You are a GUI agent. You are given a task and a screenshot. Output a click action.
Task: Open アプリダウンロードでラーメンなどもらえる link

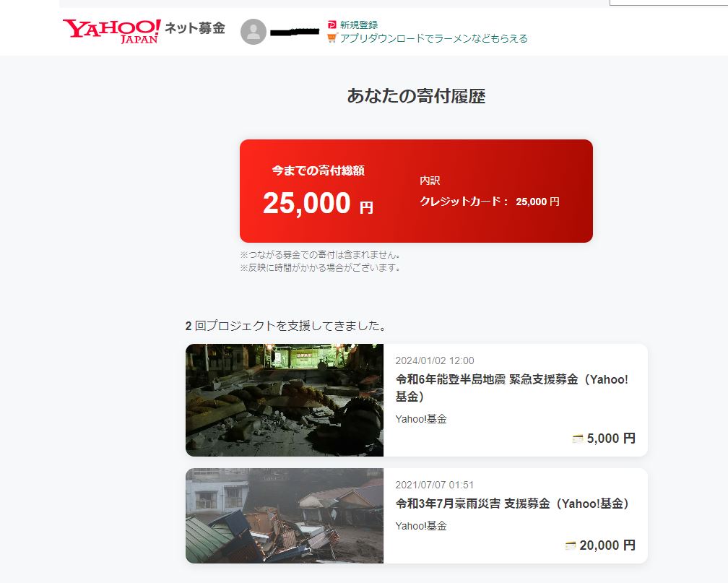click(433, 38)
